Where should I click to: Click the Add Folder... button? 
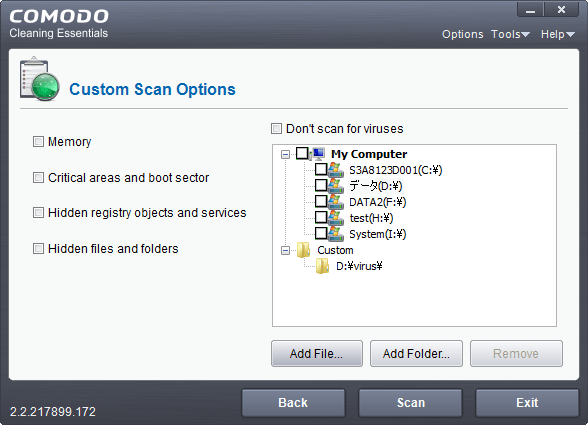pos(416,353)
